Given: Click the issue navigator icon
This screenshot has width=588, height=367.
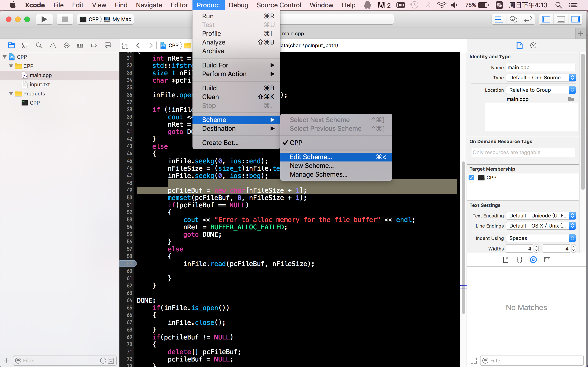Looking at the screenshot, I should click(x=53, y=45).
